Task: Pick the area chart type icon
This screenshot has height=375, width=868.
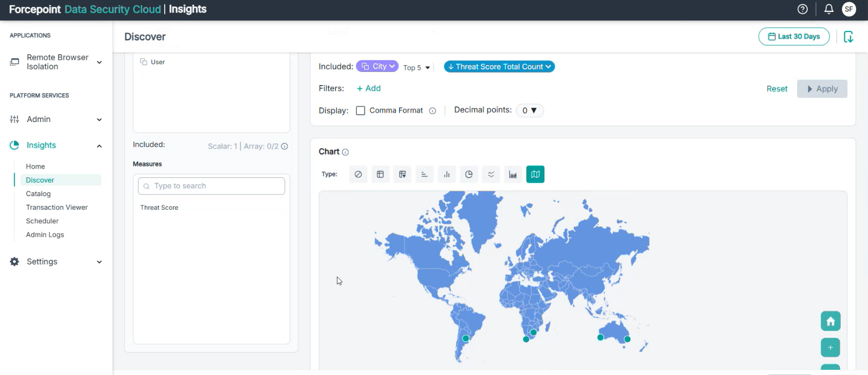Action: tap(513, 174)
